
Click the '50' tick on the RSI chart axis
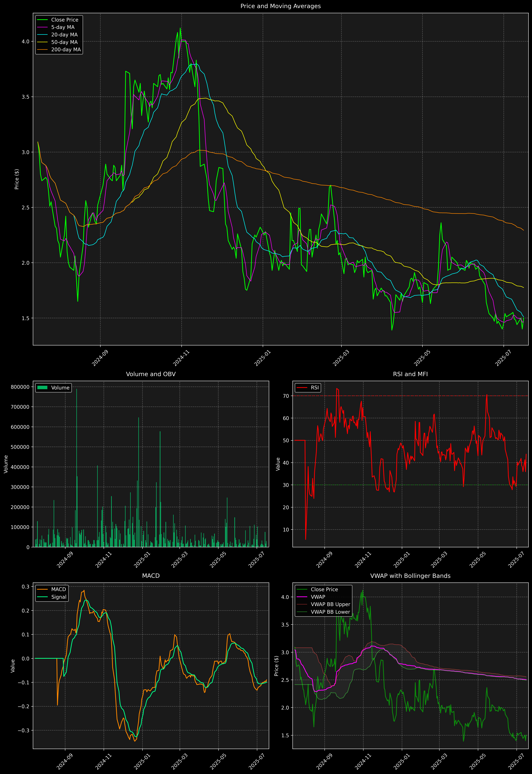[x=286, y=440]
